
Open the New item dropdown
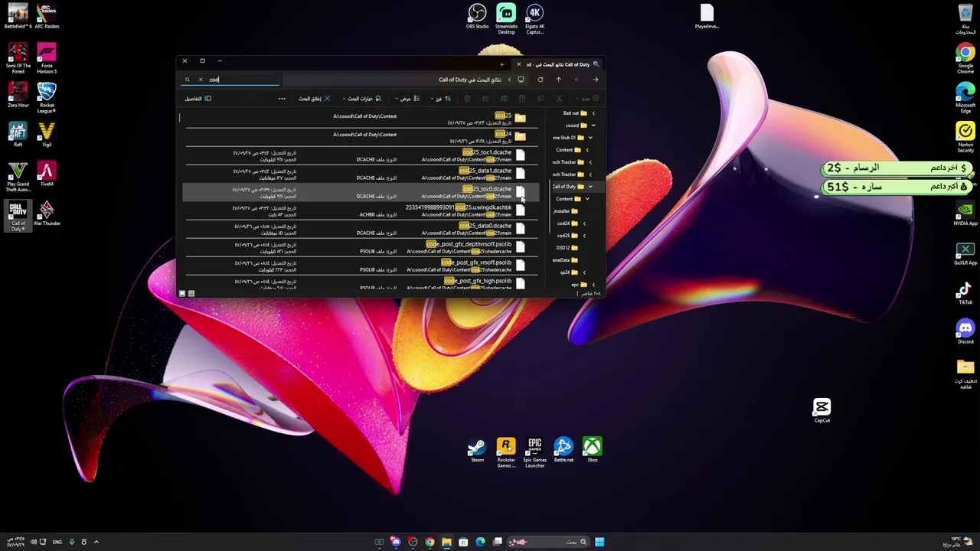pos(586,98)
